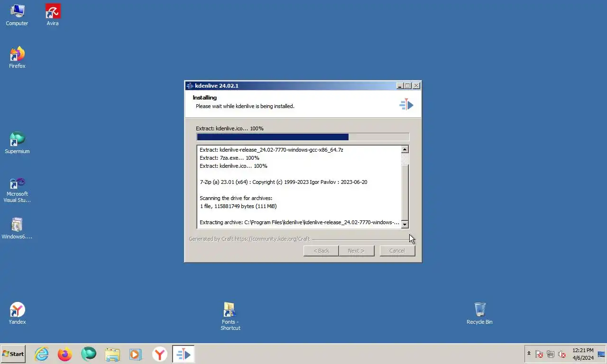
Task: Open the Action Center flag tray icon
Action: 539,354
